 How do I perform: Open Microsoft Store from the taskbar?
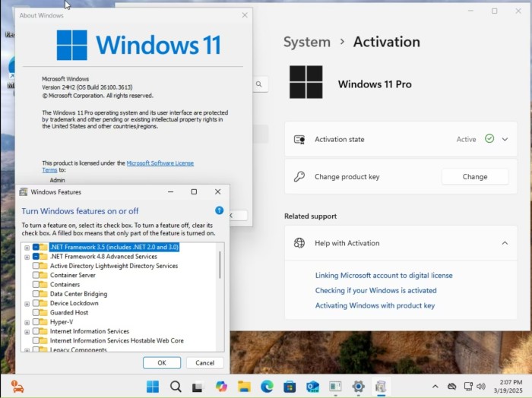pos(290,387)
